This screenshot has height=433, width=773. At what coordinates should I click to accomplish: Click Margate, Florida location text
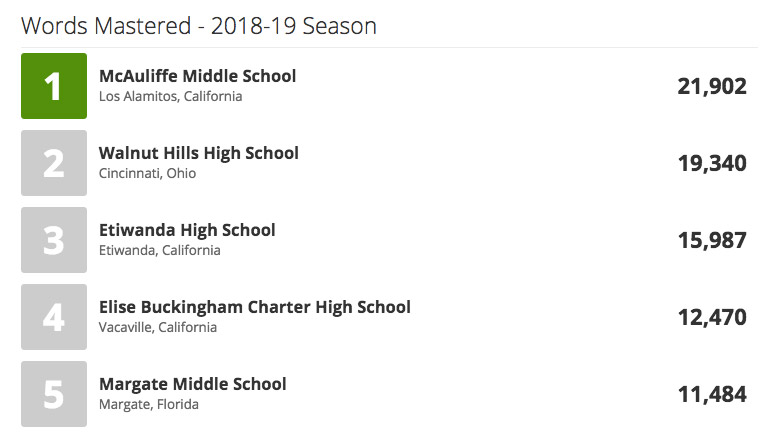coord(148,405)
